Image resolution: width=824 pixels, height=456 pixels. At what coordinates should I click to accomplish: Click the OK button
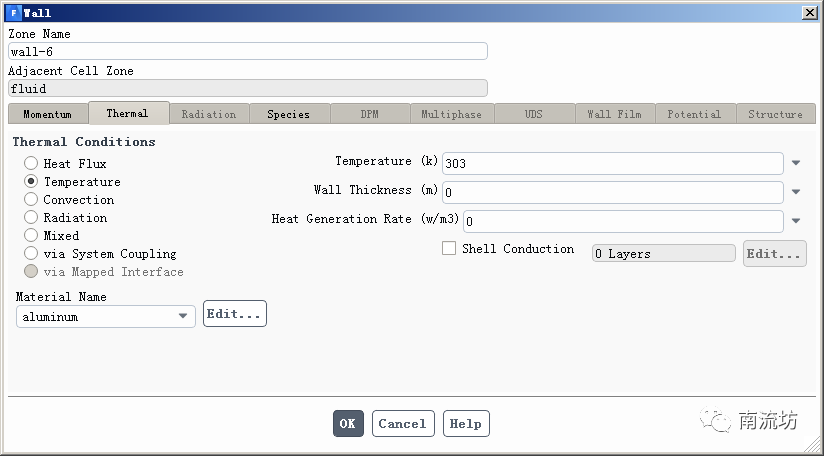(x=348, y=424)
